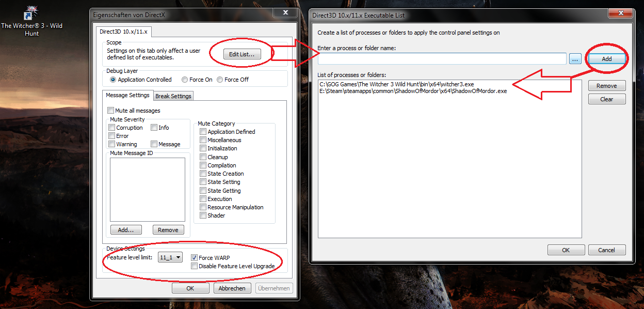Switch to the Break Settings tab

pyautogui.click(x=173, y=96)
